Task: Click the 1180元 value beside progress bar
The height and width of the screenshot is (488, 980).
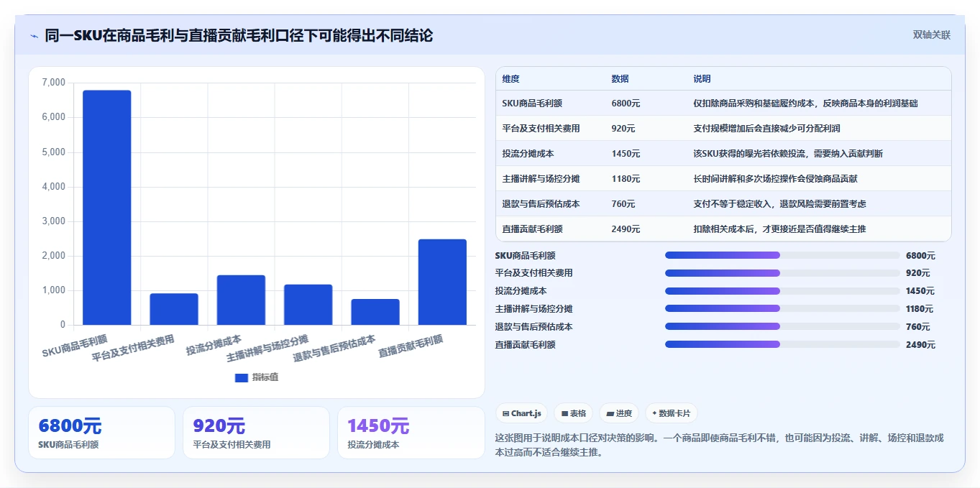Action: pos(920,309)
